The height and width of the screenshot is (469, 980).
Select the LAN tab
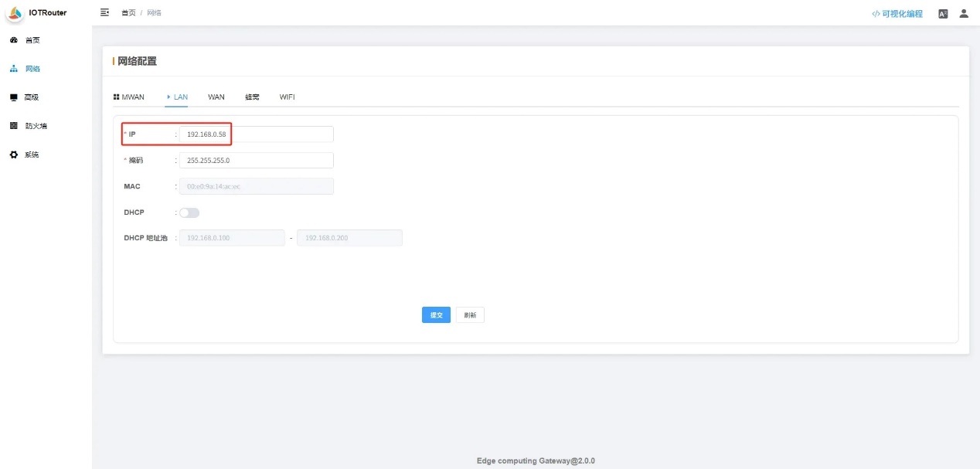pos(179,97)
